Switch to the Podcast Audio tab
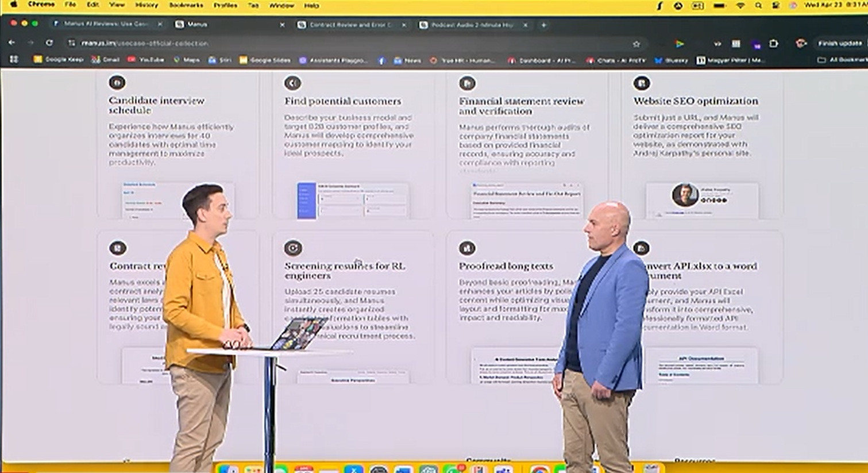 (472, 25)
